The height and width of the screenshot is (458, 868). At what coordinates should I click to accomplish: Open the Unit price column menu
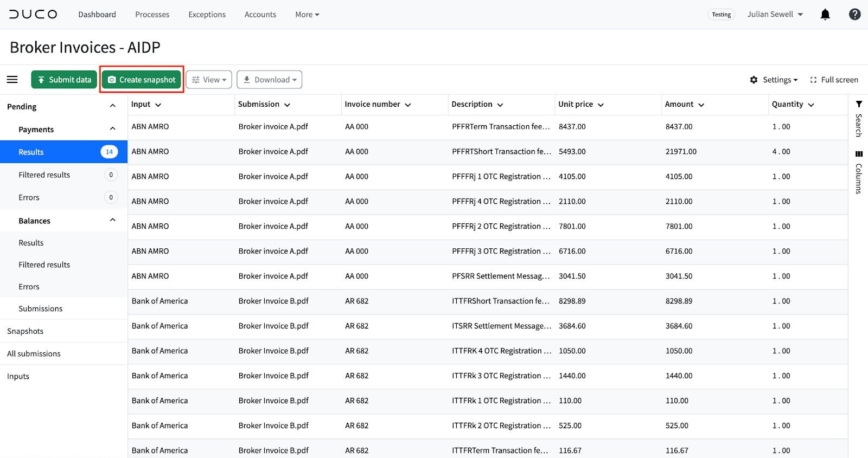pyautogui.click(x=601, y=105)
